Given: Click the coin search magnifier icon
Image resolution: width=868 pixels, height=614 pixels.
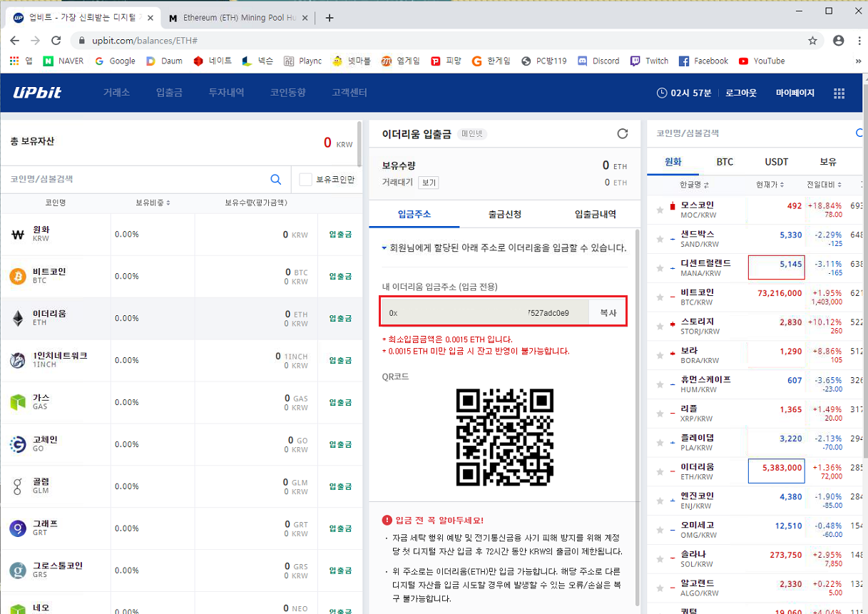Looking at the screenshot, I should [x=275, y=180].
